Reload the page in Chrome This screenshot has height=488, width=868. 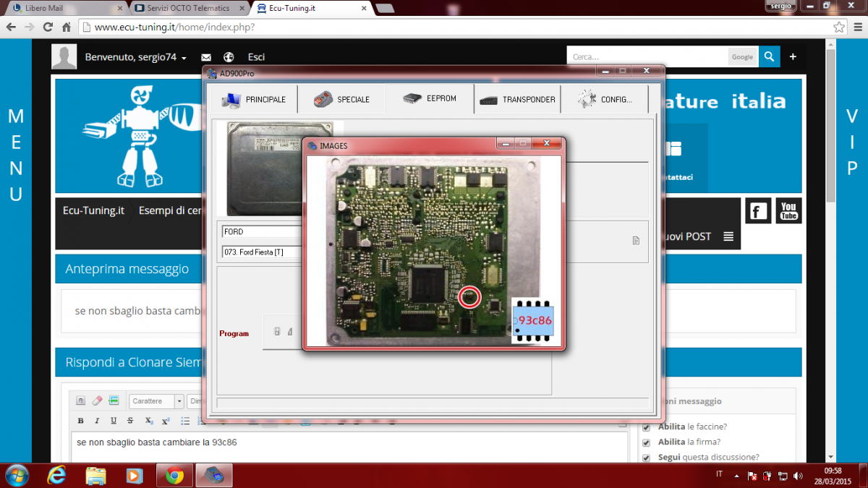click(x=48, y=27)
